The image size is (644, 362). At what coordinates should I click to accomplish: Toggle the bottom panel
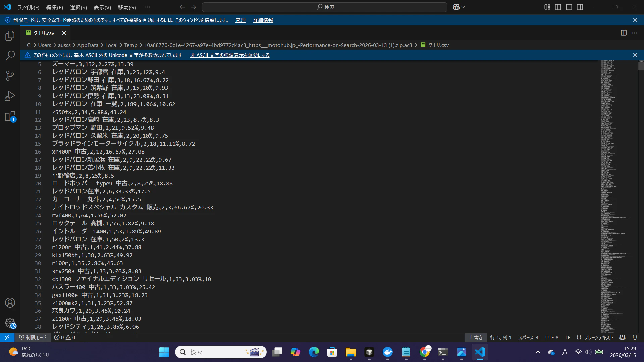click(x=569, y=7)
